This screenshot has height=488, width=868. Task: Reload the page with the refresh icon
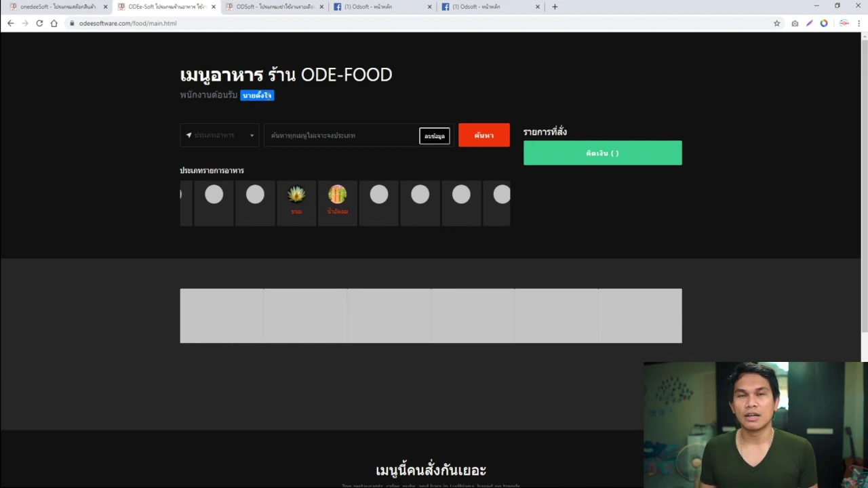click(x=39, y=23)
